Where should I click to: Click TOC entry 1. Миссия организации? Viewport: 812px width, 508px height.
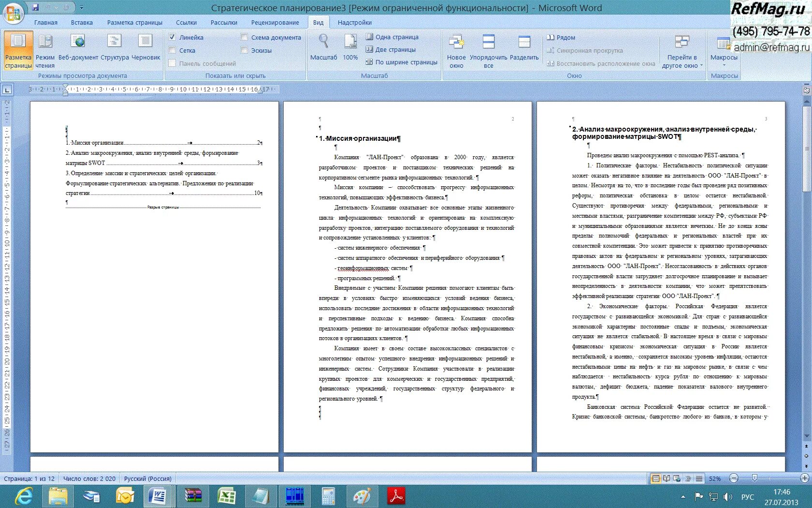click(x=164, y=143)
